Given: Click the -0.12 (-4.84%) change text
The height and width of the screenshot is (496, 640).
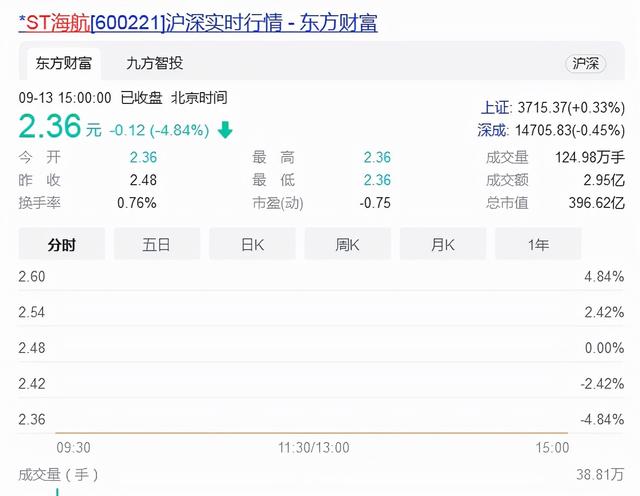Looking at the screenshot, I should pos(159,130).
